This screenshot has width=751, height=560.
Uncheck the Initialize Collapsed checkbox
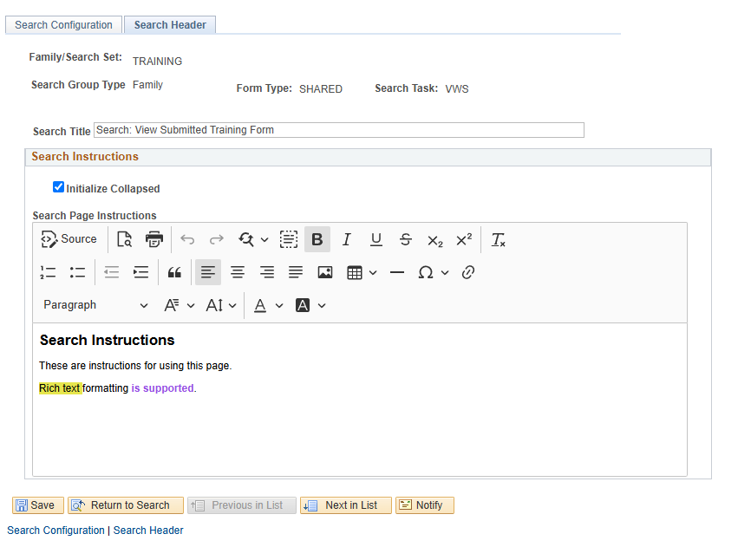pyautogui.click(x=58, y=186)
